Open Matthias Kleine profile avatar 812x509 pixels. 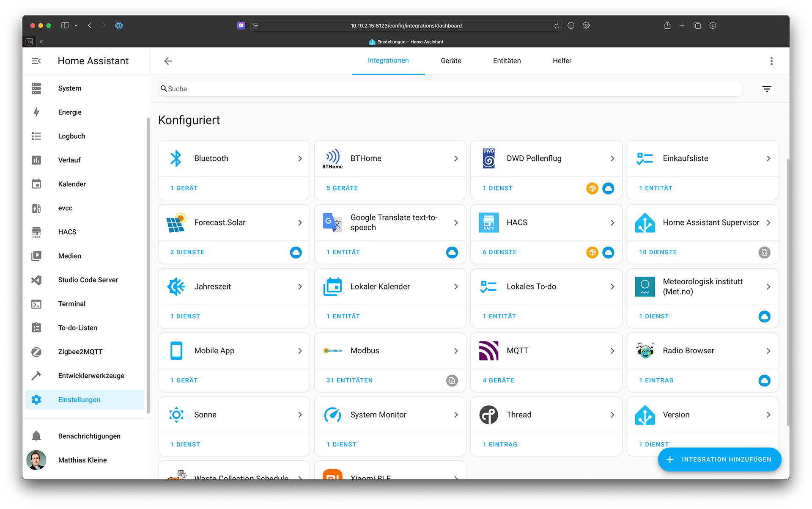click(36, 460)
